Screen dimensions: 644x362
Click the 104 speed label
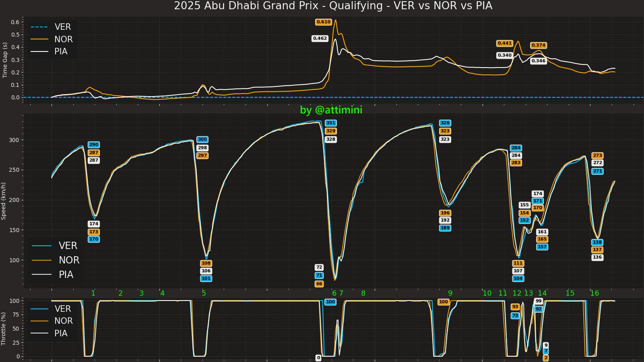[x=518, y=279]
